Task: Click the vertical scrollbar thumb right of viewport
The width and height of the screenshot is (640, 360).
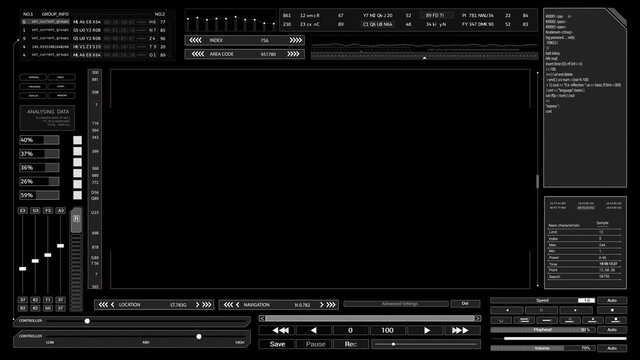Action: point(538,181)
